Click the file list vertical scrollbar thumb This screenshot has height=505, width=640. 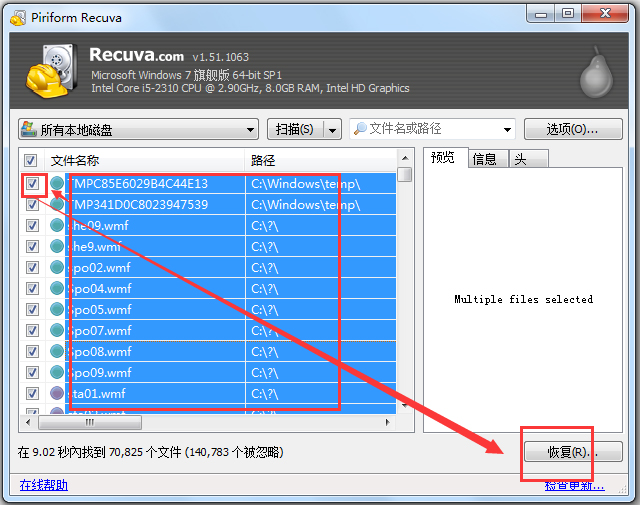[x=405, y=174]
